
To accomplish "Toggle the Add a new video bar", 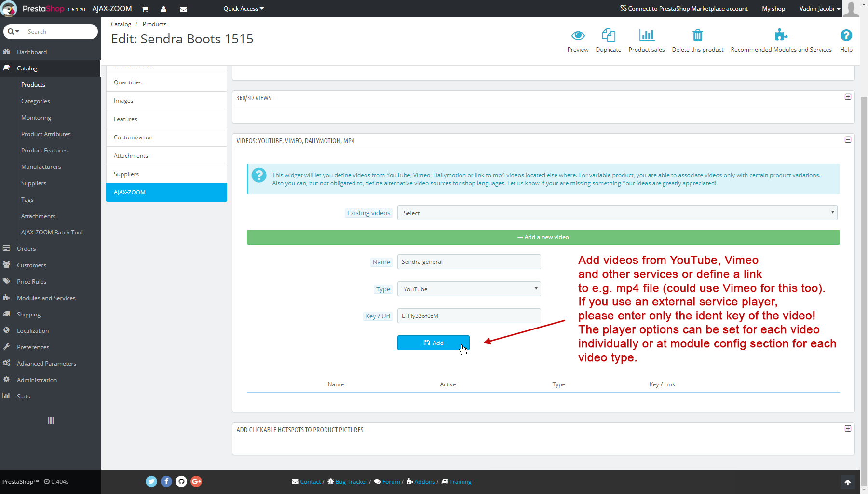I will tap(543, 237).
